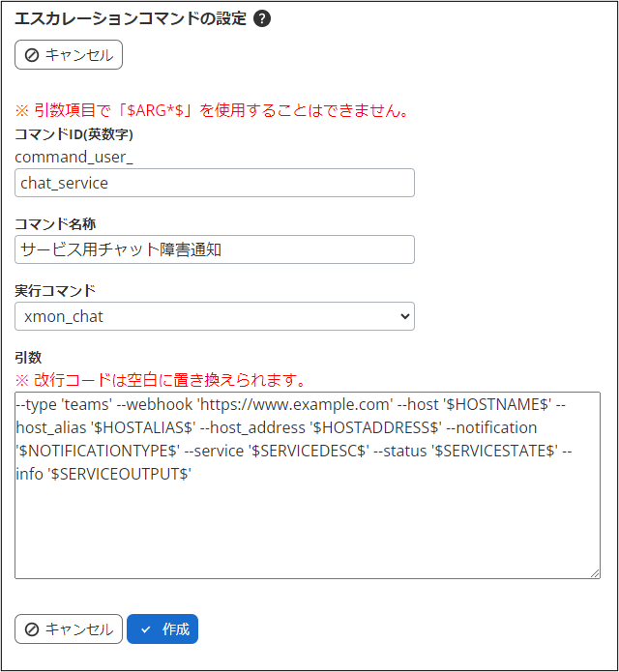The width and height of the screenshot is (619, 672).
Task: Click the コマンド名称 label
Action: click(55, 223)
